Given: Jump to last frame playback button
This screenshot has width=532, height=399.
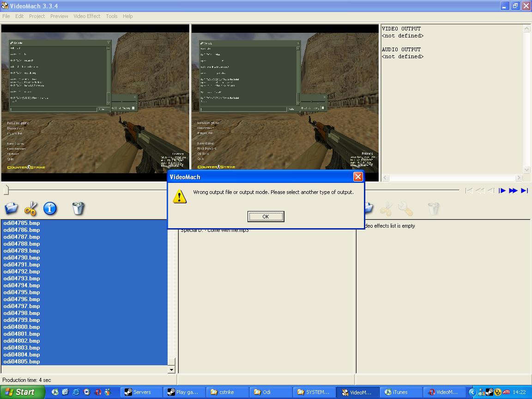Looking at the screenshot, I should 524,191.
